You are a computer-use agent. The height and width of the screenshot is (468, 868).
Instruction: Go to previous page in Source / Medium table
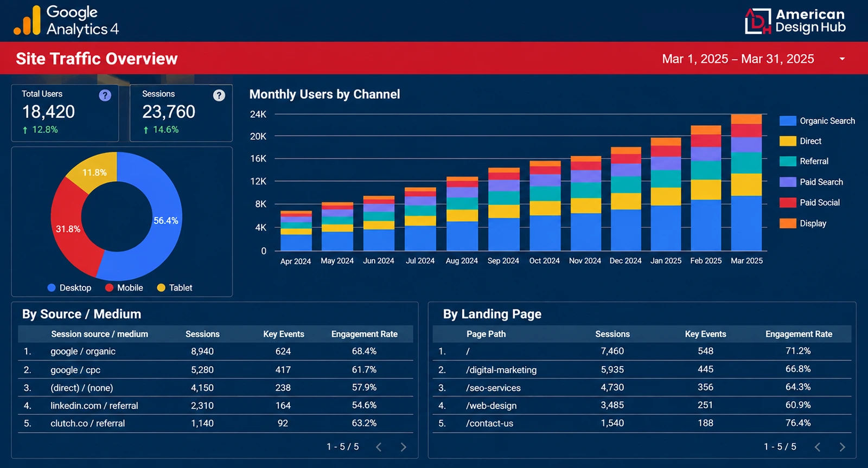(379, 447)
